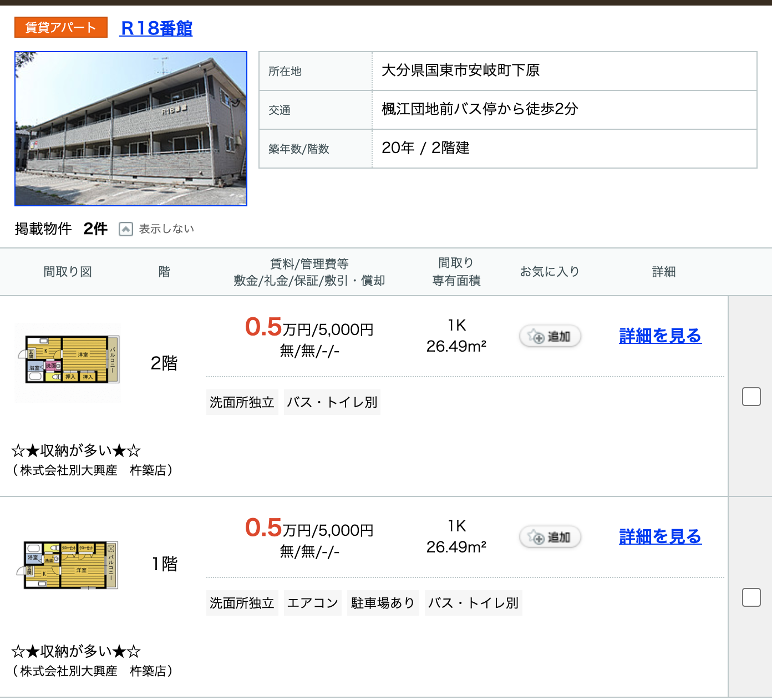Click the エアコン feature tag
The width and height of the screenshot is (772, 700).
coord(313,603)
